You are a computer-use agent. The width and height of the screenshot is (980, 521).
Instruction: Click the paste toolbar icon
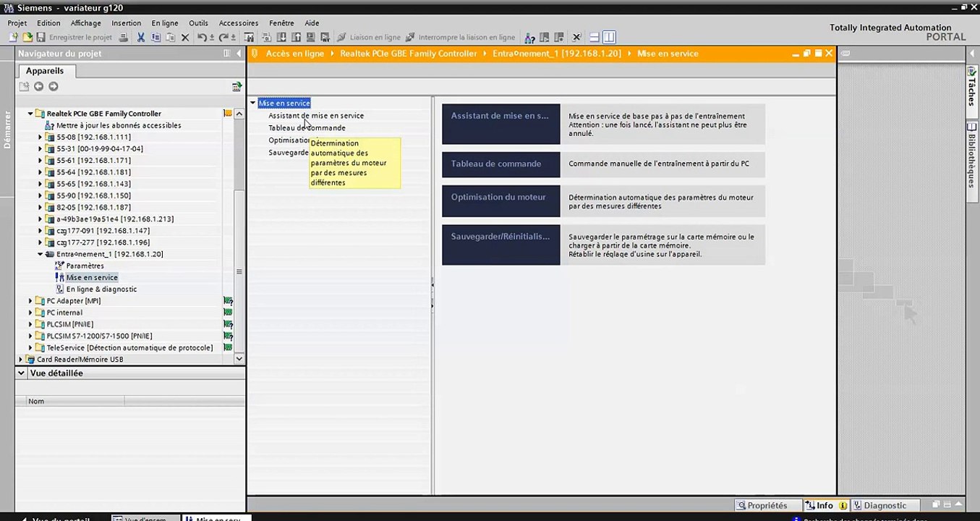170,37
